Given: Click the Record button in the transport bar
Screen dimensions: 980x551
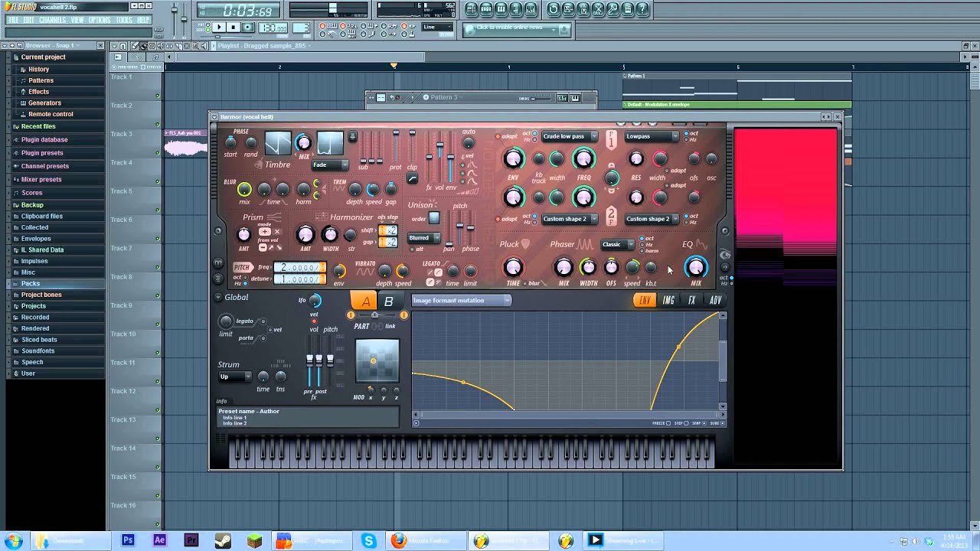Looking at the screenshot, I should [247, 28].
